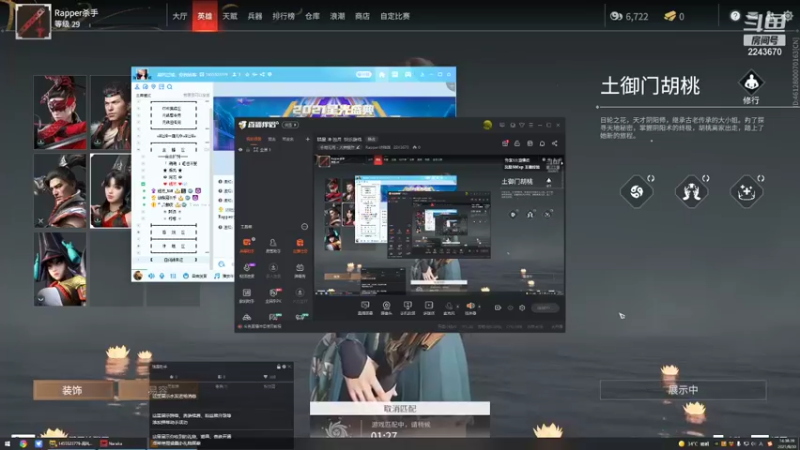Open the third orange toolbox icon
This screenshot has height=450, width=800.
(300, 245)
